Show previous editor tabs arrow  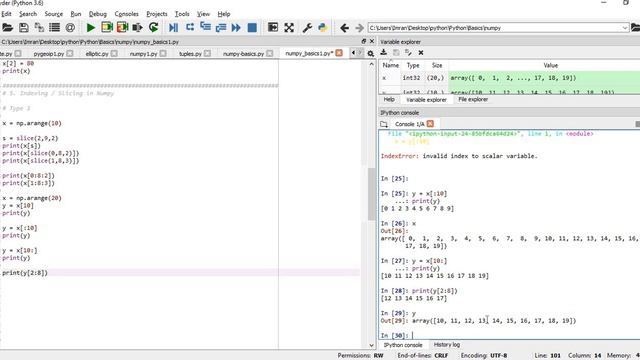tap(353, 53)
